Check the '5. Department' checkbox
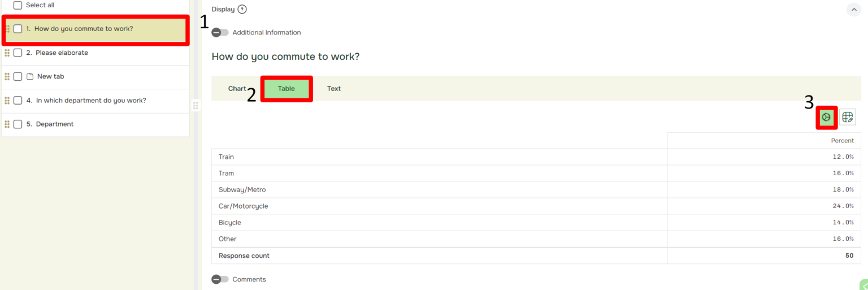The width and height of the screenshot is (868, 290). (x=18, y=124)
